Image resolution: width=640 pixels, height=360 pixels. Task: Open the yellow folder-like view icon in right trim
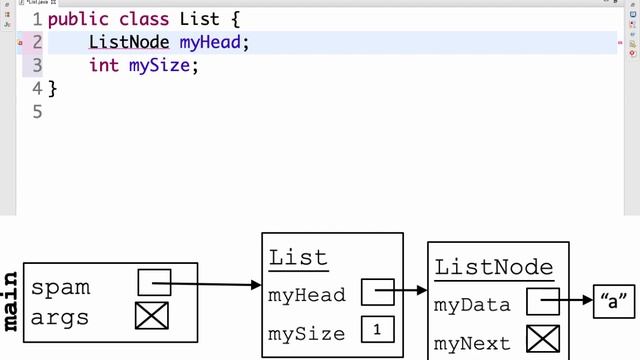click(633, 44)
